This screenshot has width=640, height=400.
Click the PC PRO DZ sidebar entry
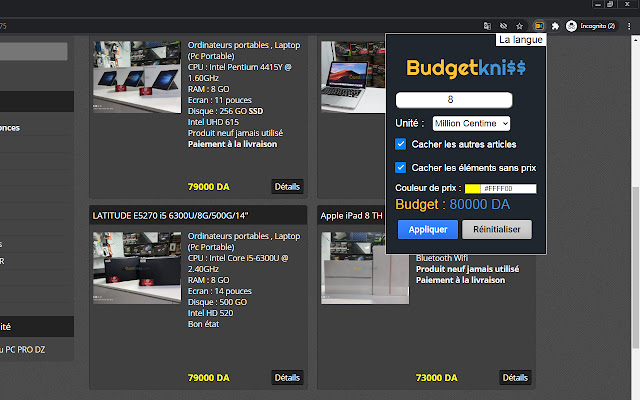pyautogui.click(x=22, y=350)
